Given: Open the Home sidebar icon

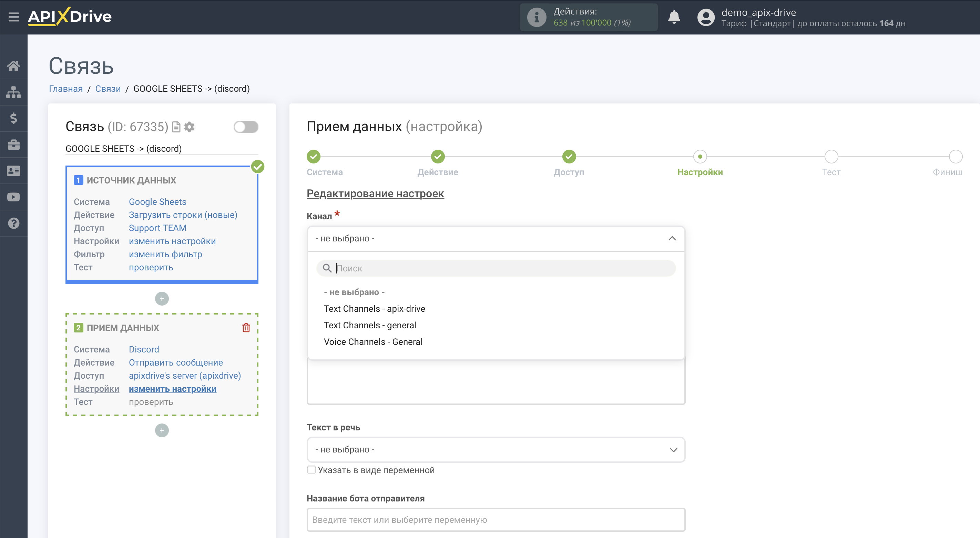Looking at the screenshot, I should [14, 66].
